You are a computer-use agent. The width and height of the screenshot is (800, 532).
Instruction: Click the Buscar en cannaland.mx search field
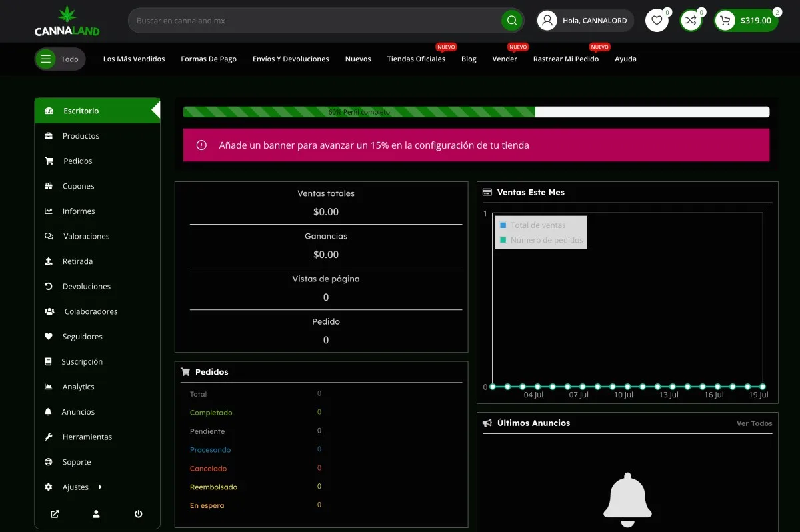point(315,21)
